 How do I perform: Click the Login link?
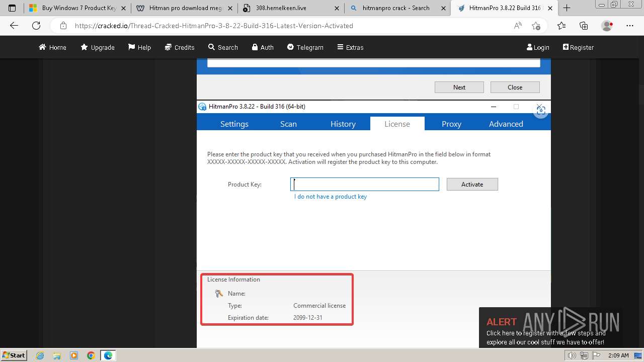click(538, 47)
